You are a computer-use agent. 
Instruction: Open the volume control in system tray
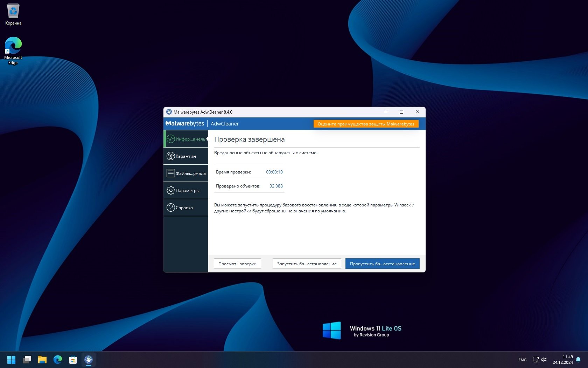[544, 360]
